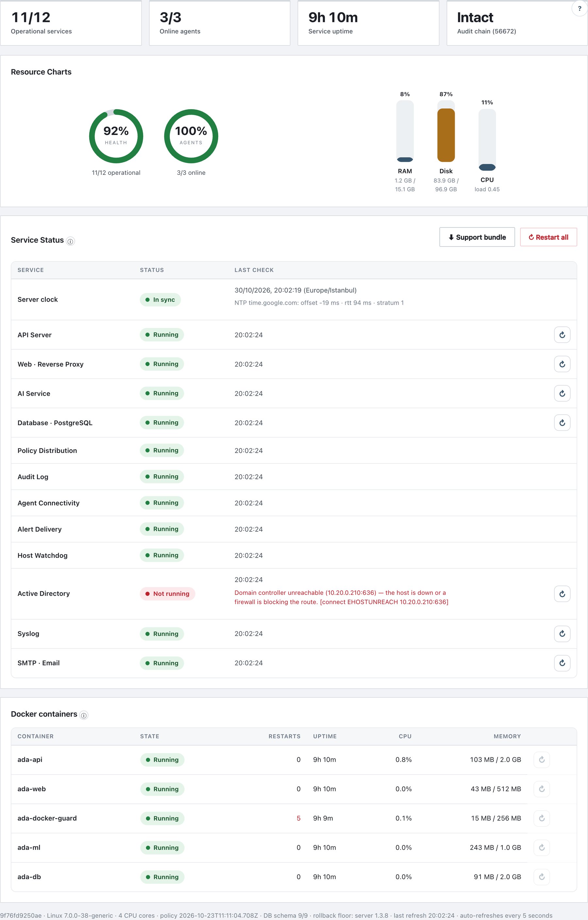The image size is (588, 920).
Task: Click the ada-ml memory value 243 MB / 1.0 GB
Action: click(495, 847)
